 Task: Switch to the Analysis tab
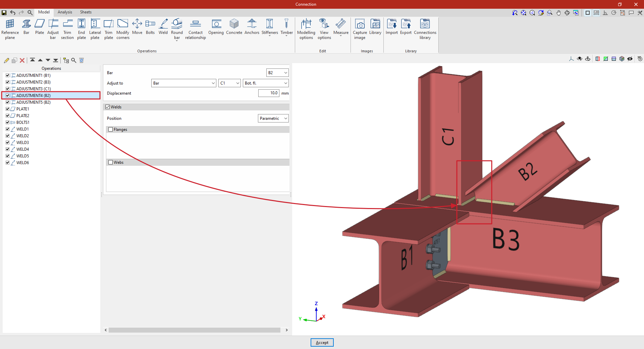(x=65, y=12)
